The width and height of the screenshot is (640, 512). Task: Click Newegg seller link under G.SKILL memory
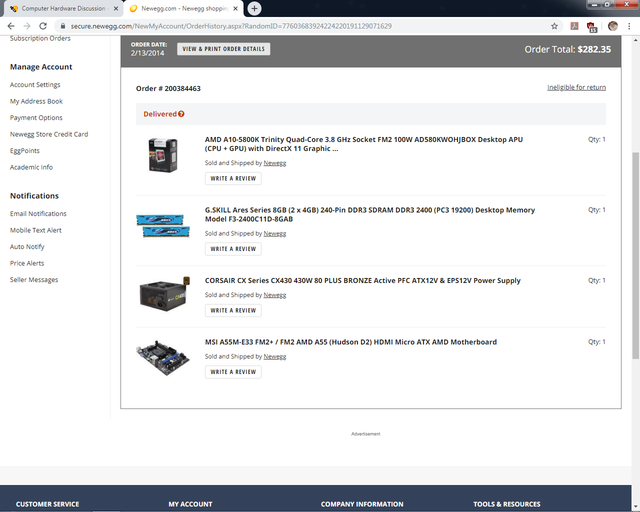tap(275, 234)
